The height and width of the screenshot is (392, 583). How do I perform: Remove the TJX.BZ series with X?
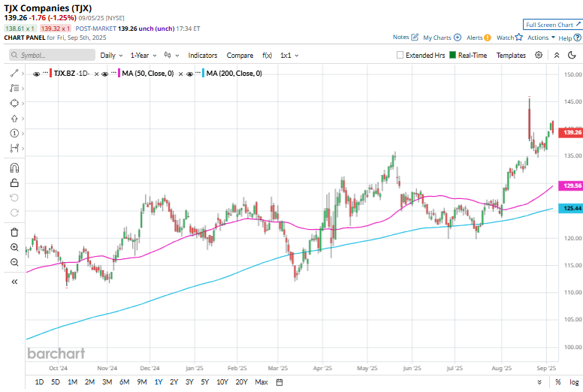tap(96, 74)
